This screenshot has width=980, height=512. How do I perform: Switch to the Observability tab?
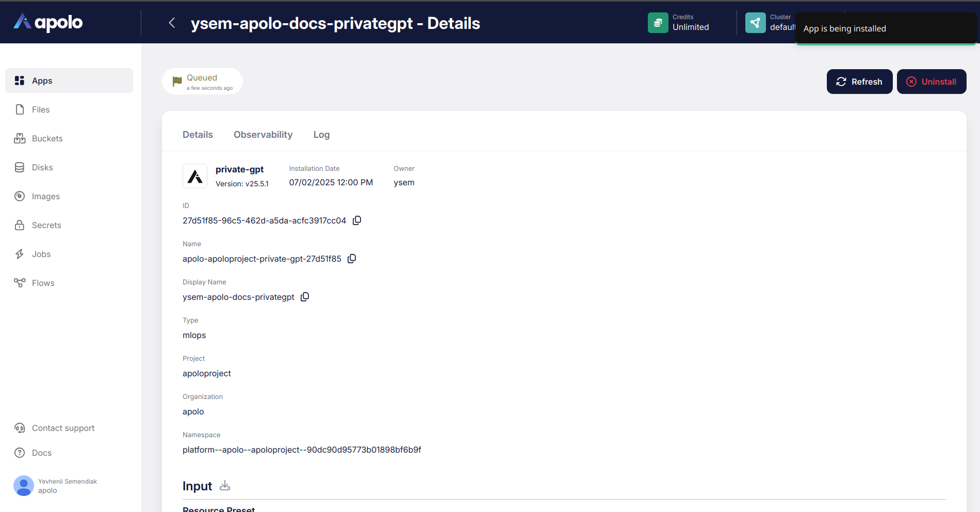(x=263, y=135)
